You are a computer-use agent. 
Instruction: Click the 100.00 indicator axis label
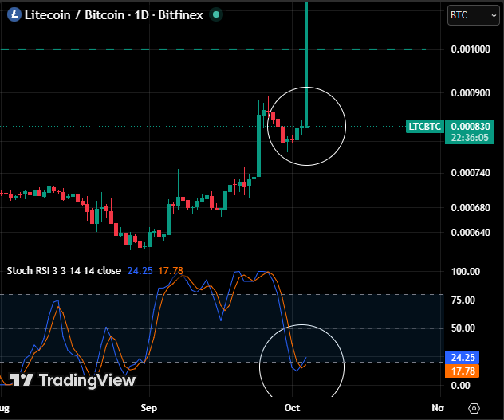466,272
